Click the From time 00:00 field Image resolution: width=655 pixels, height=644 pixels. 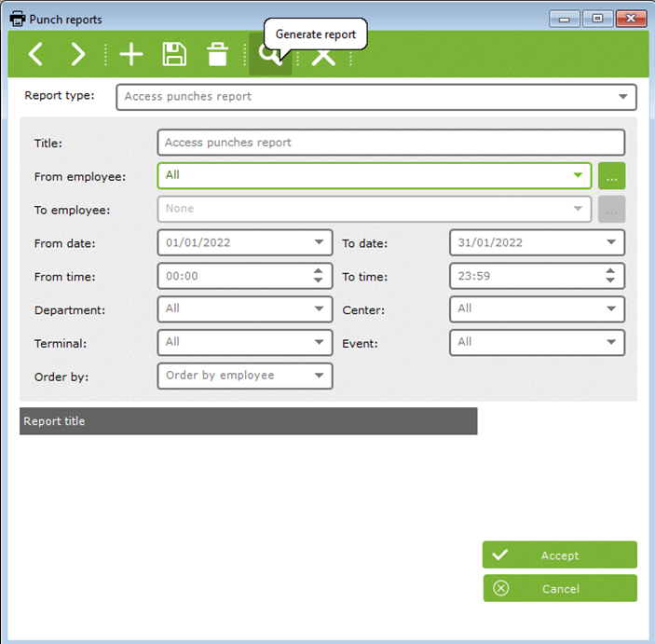coord(245,276)
